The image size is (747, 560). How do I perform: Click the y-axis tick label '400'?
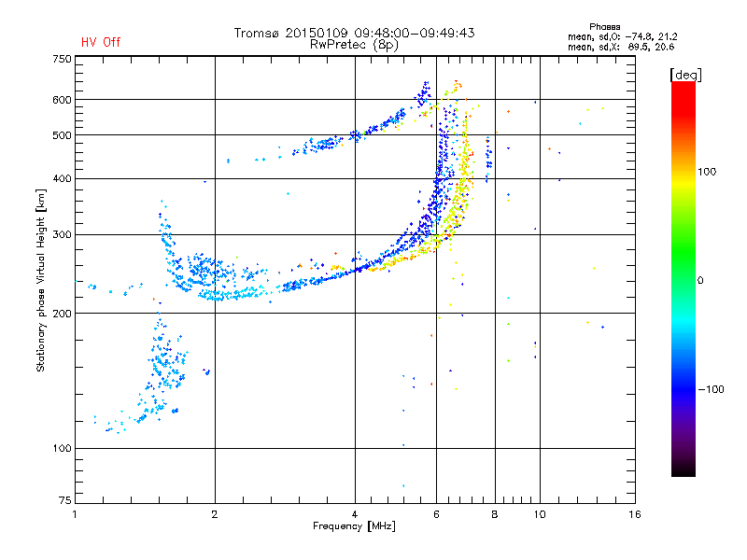click(63, 179)
